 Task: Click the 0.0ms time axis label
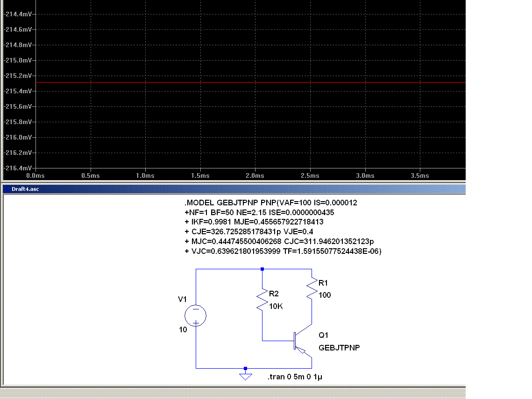coord(35,175)
